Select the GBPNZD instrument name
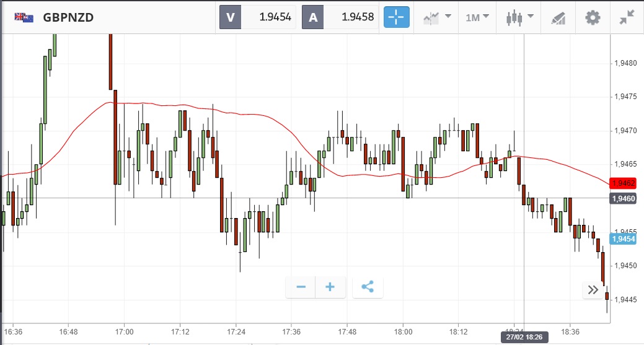Viewport: 644px width, 345px height. pos(68,17)
